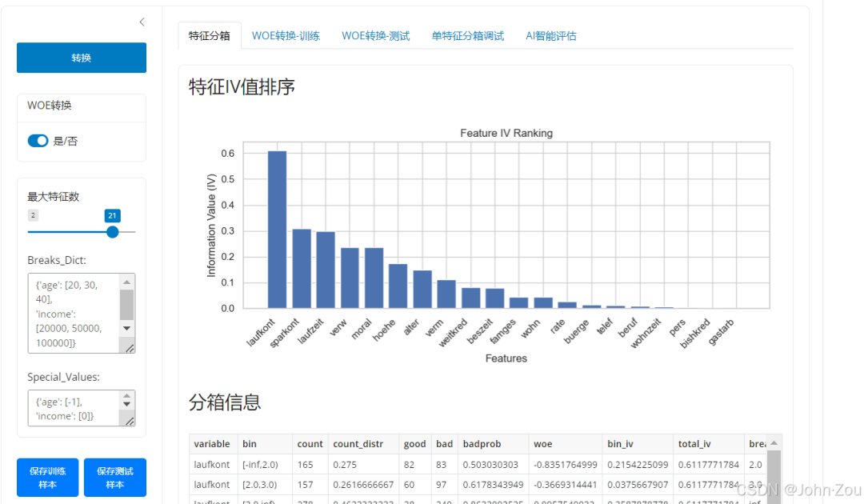Click into the Special_Values text area

pyautogui.click(x=74, y=409)
